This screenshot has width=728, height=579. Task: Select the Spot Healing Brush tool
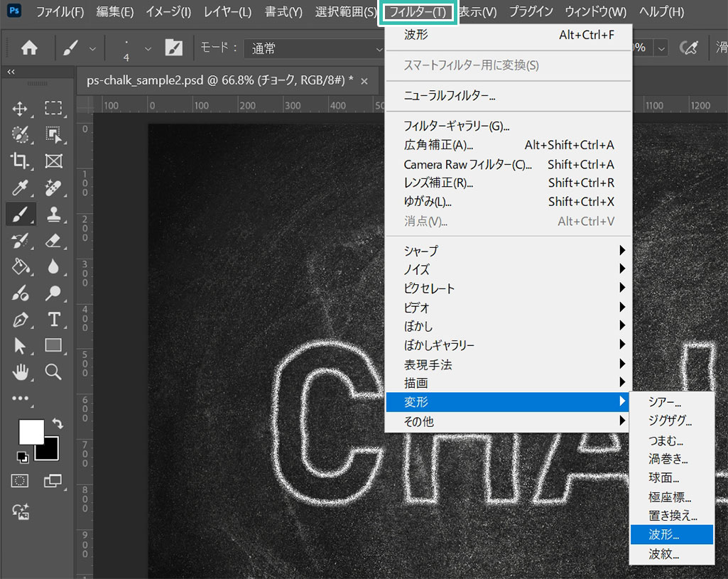click(x=53, y=188)
